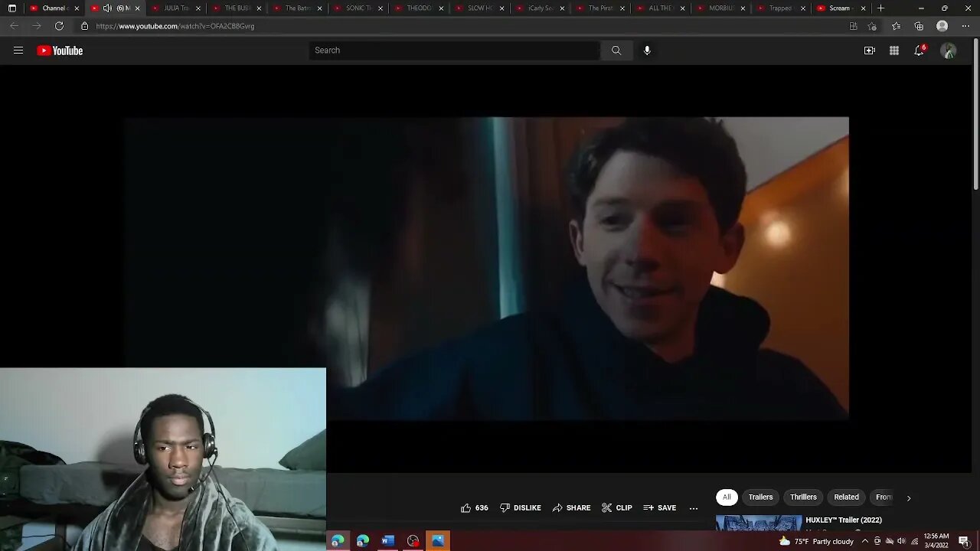Click the DISLIKE button
Screen dimensions: 980x551
click(521, 508)
